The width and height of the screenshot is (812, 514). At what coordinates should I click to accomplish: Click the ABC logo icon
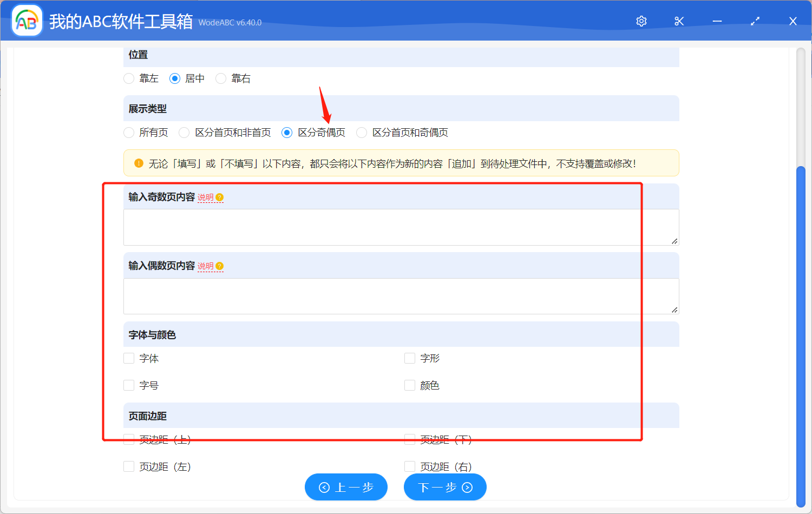tap(27, 21)
